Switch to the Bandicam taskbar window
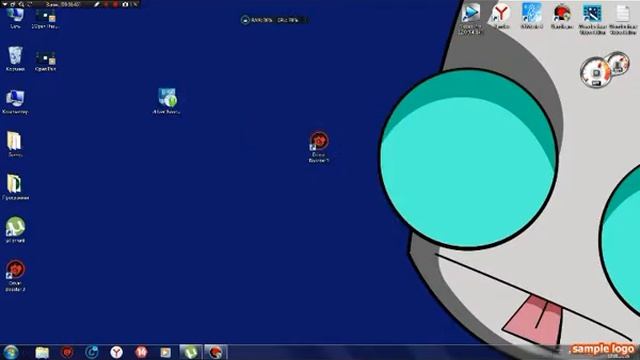Viewport: 640px width, 360px height. pyautogui.click(x=216, y=352)
